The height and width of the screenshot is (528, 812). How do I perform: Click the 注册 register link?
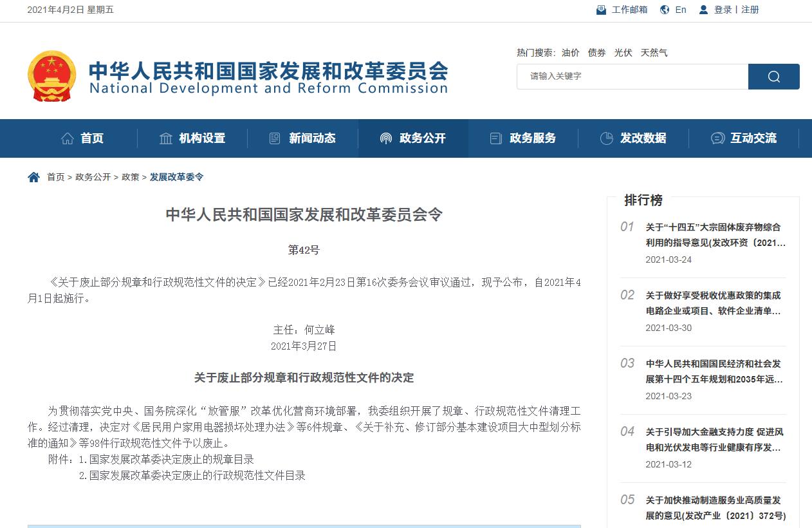[x=750, y=10]
